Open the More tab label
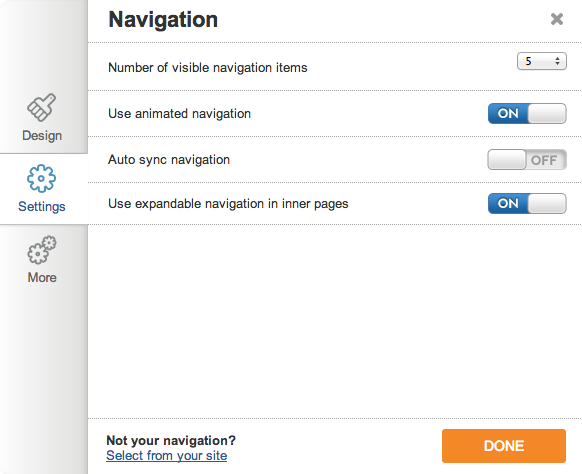 pyautogui.click(x=42, y=278)
